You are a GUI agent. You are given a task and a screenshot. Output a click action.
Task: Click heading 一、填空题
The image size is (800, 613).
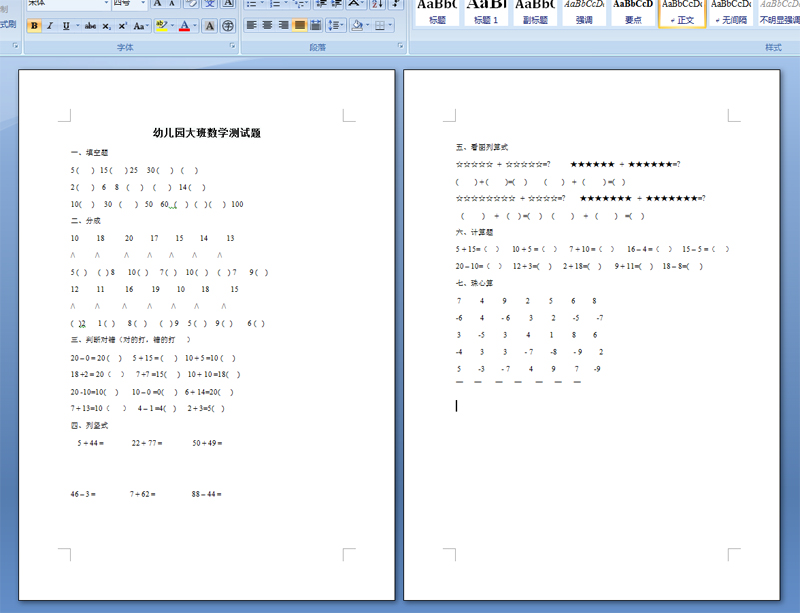coord(89,153)
